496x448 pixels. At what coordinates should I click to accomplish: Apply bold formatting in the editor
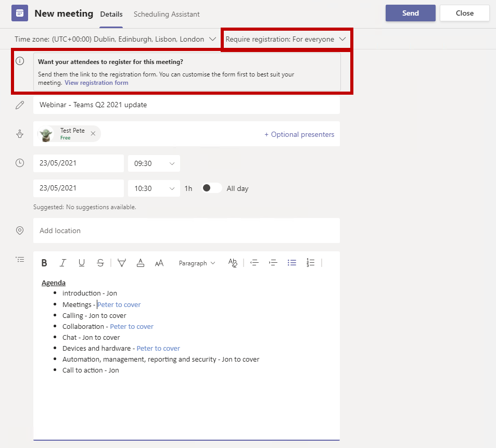click(x=44, y=263)
